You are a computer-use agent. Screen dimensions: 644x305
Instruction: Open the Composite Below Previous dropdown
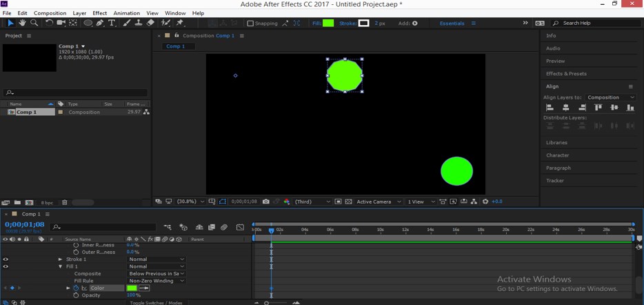[x=156, y=274]
